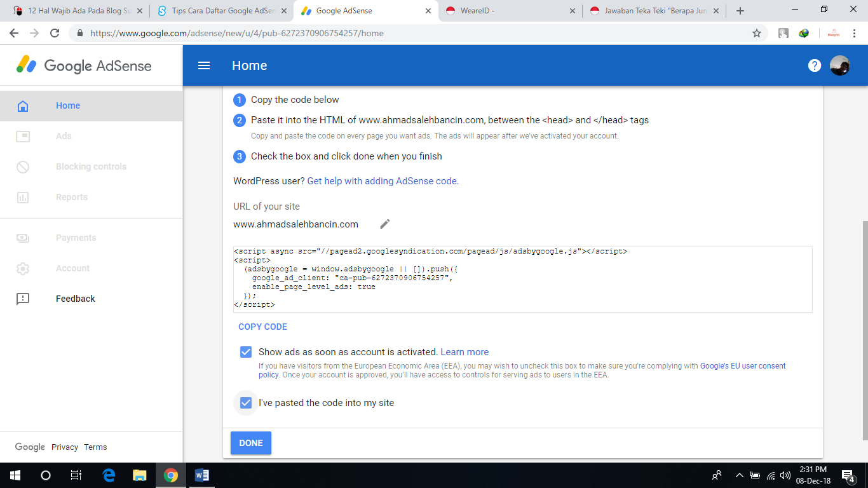Uncheck 'I've pasted the code into my site'
The height and width of the screenshot is (488, 868).
tap(245, 402)
